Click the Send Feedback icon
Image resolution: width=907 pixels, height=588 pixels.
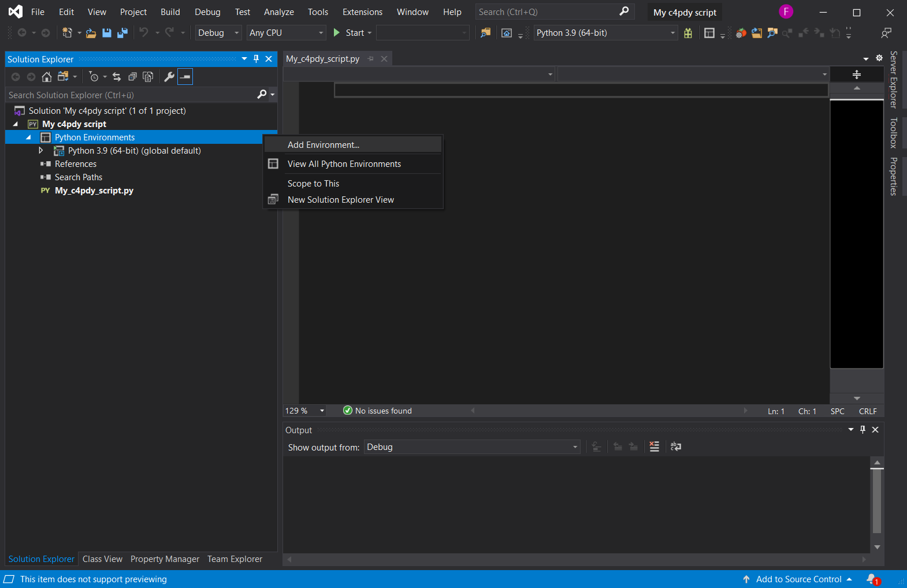[886, 33]
